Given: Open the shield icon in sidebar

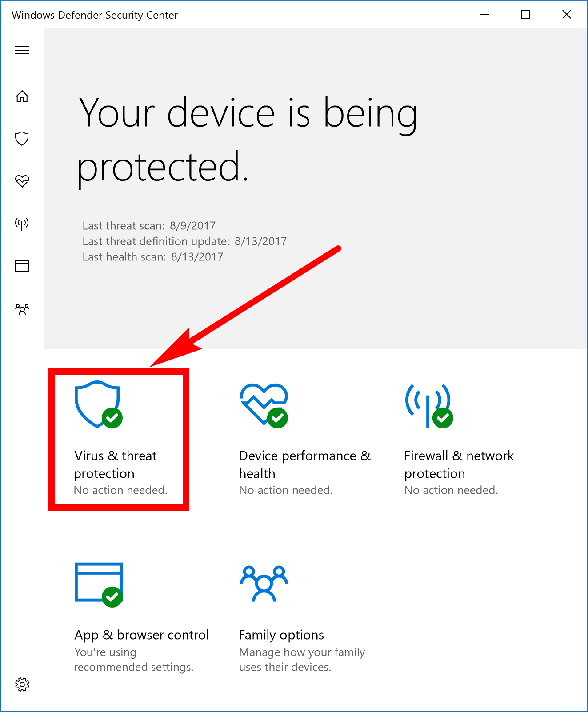Looking at the screenshot, I should pos(22,139).
